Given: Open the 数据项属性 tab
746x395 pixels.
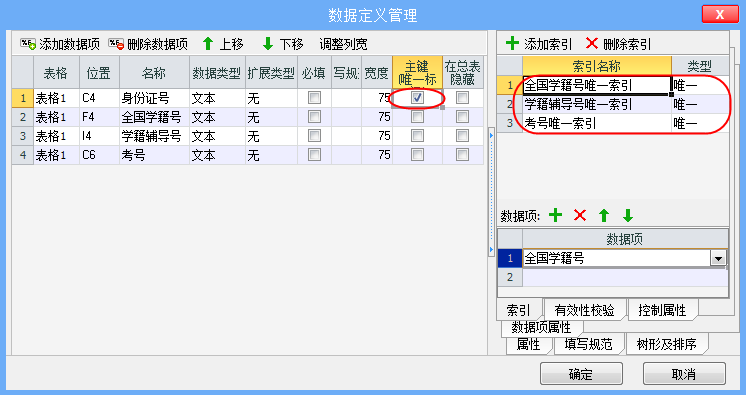Looking at the screenshot, I should [541, 327].
